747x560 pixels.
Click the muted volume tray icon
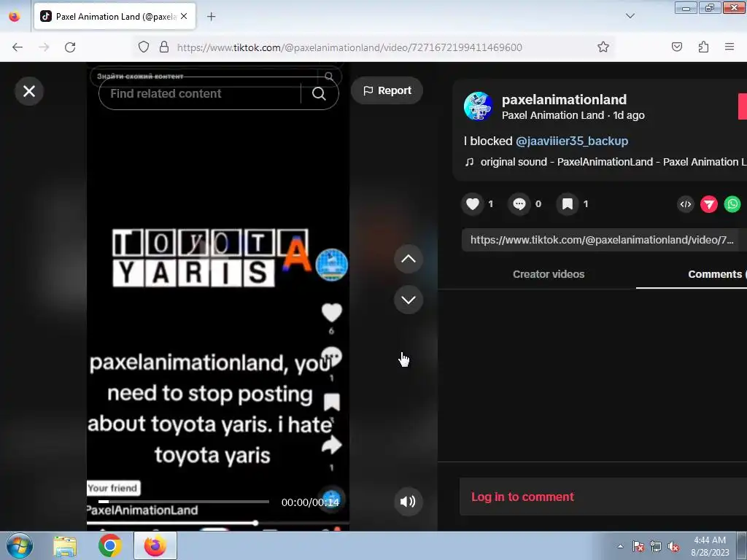tap(673, 547)
